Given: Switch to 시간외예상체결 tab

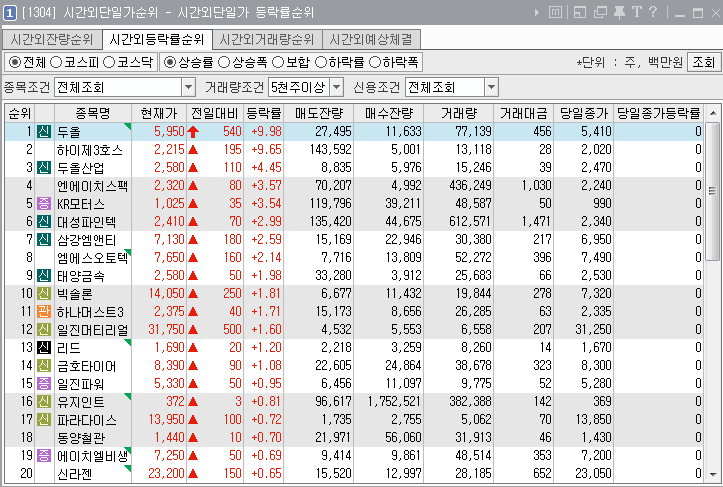Looking at the screenshot, I should click(x=371, y=39).
